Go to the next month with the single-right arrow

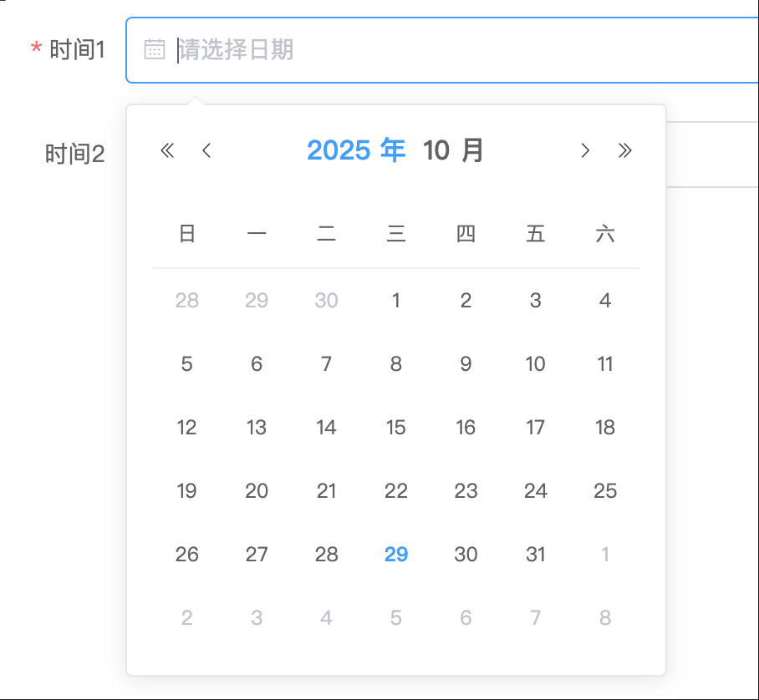coord(585,150)
